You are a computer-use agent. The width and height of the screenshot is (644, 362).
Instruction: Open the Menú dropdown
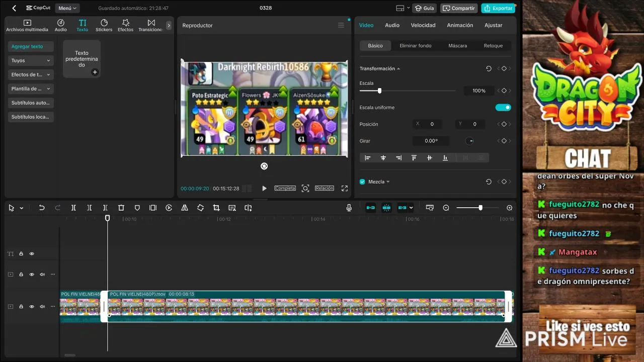[67, 8]
